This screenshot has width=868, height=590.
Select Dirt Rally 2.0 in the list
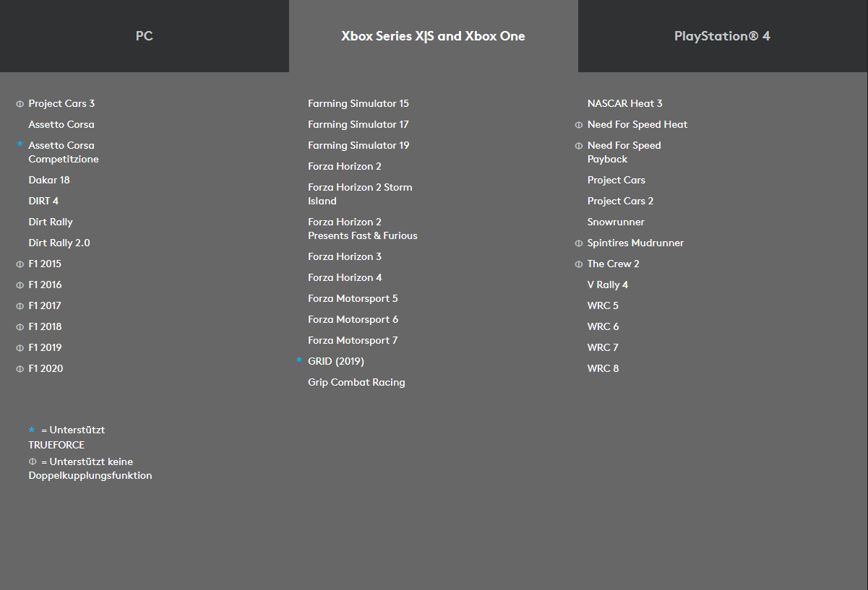(x=59, y=243)
